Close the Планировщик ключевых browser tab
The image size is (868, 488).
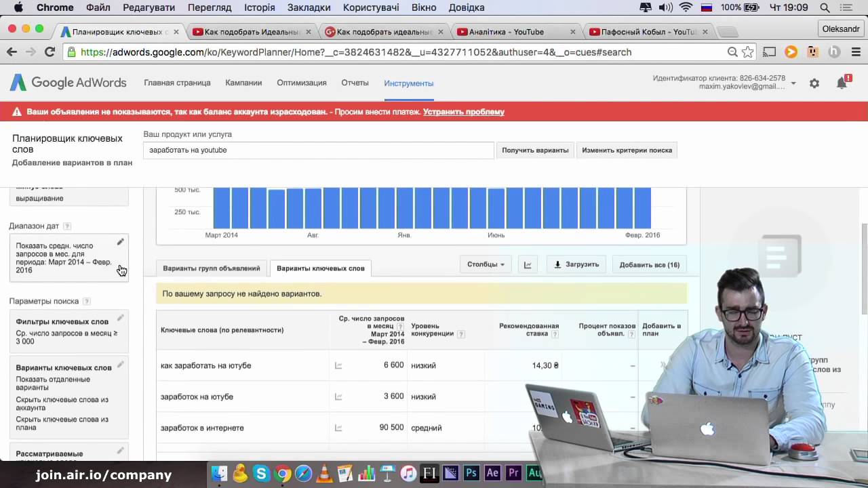point(176,32)
